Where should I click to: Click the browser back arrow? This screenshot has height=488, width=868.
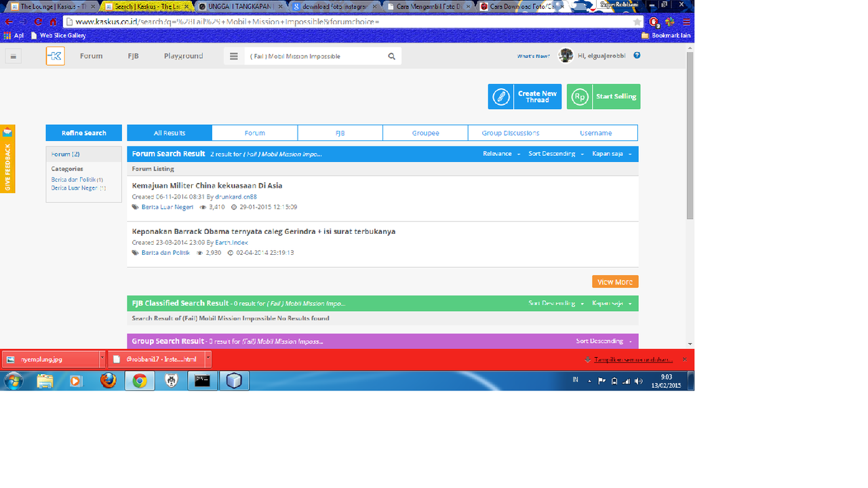pos(9,22)
